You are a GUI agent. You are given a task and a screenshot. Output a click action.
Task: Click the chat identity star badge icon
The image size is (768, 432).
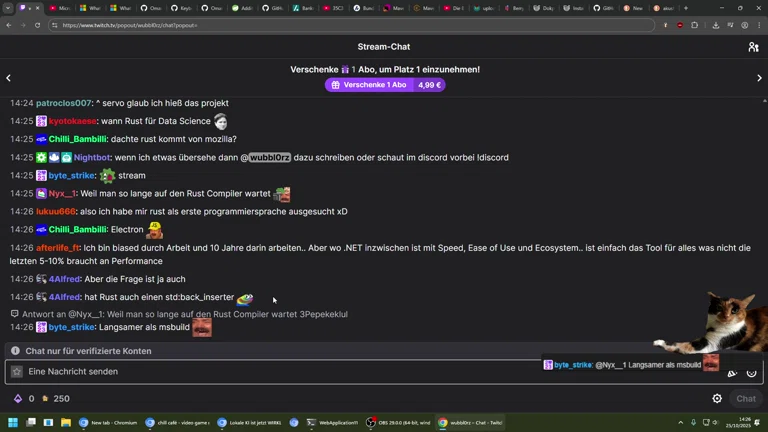(x=17, y=372)
